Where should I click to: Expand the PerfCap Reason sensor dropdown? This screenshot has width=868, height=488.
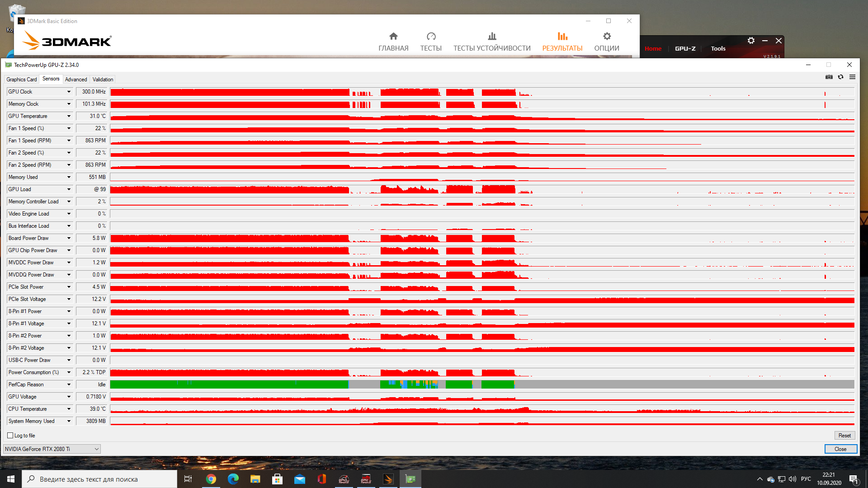(69, 385)
